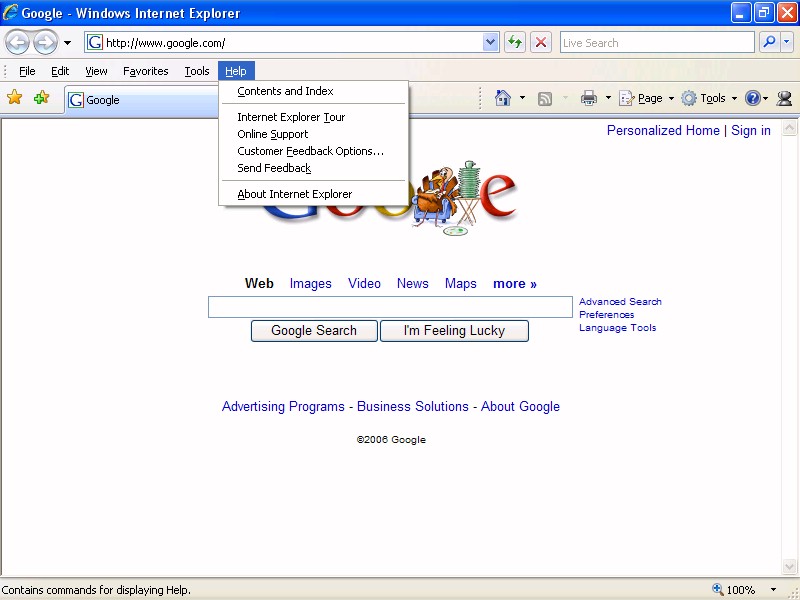Click the Refresh page icon
800x600 pixels.
coord(515,42)
